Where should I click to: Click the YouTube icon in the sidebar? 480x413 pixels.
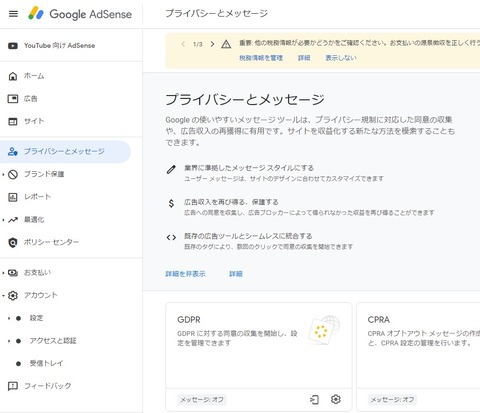point(13,46)
